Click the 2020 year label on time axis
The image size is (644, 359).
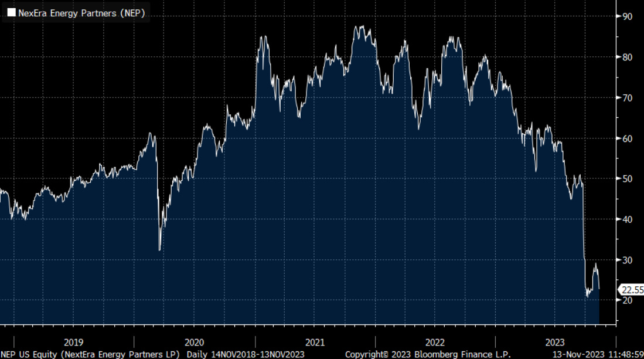(x=195, y=343)
